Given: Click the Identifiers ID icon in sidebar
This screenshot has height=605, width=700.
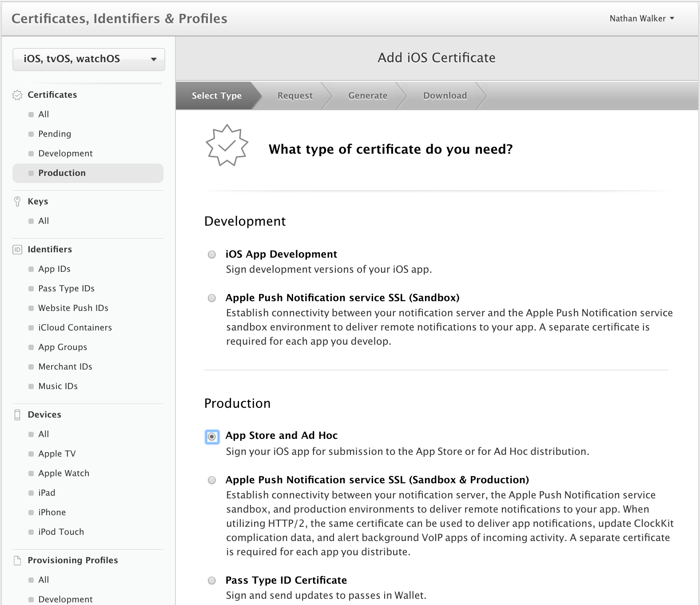Looking at the screenshot, I should pos(17,250).
